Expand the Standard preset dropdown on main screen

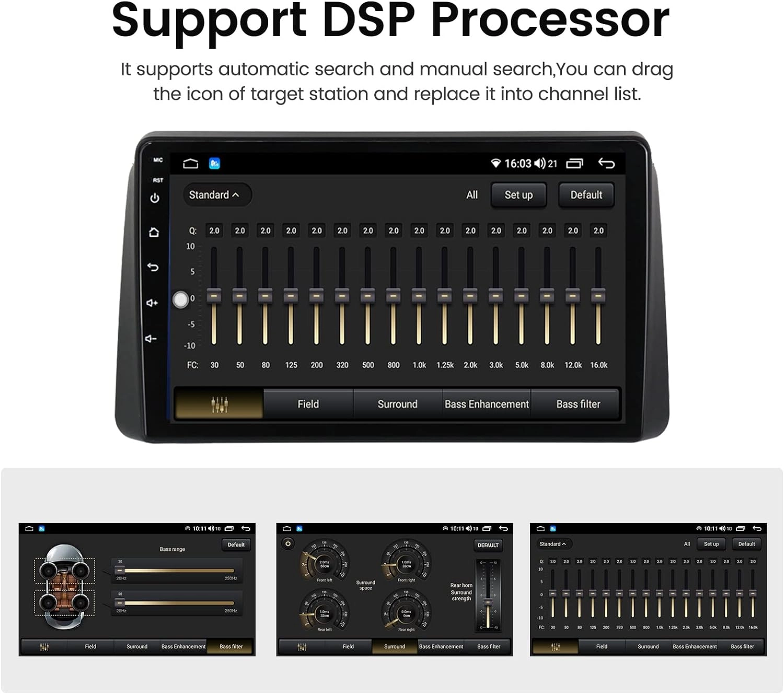coord(217,195)
